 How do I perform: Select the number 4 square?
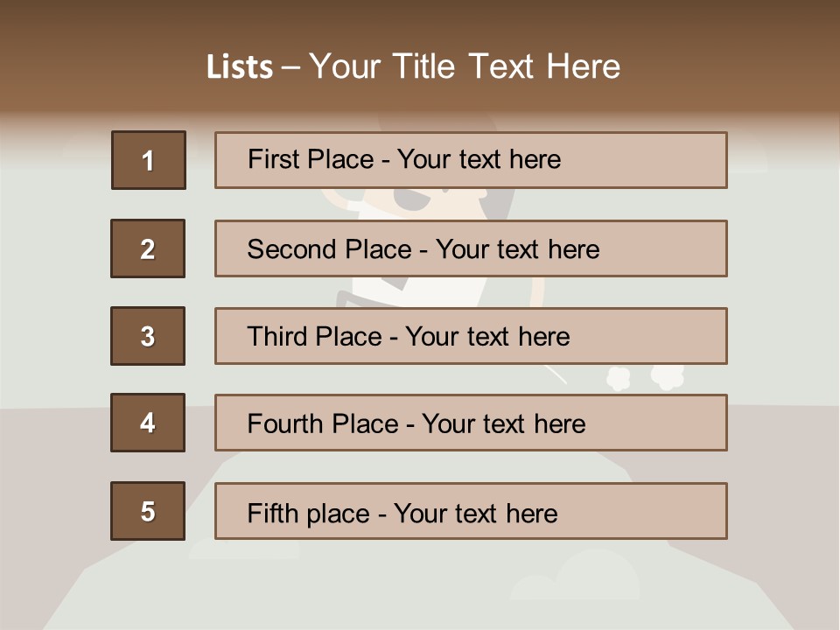148,423
